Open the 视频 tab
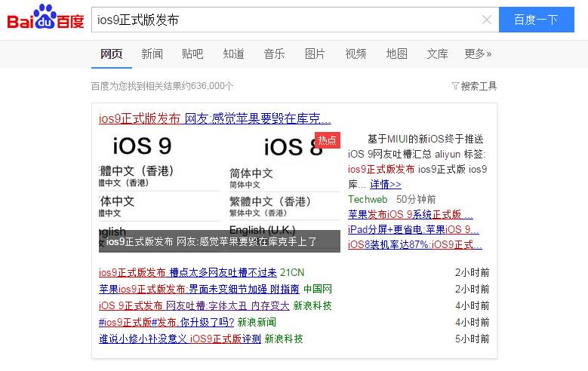 point(356,54)
